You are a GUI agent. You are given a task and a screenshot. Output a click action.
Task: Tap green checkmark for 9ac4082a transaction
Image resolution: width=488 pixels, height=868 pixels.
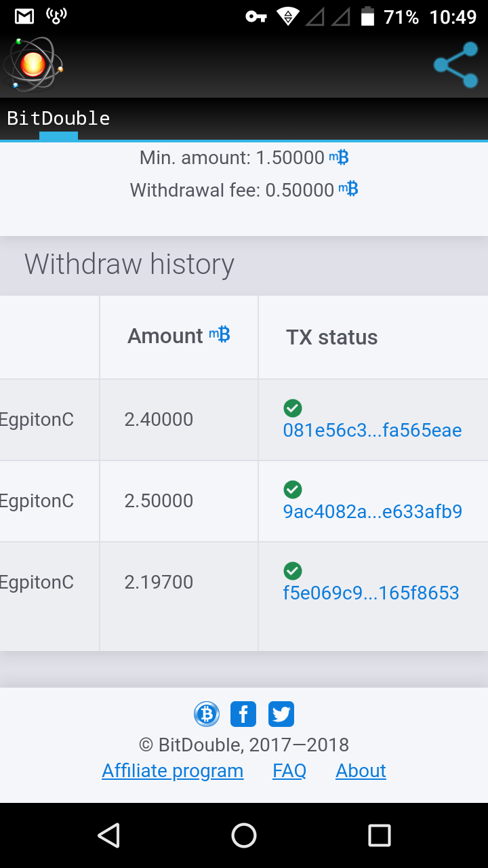[x=293, y=490]
